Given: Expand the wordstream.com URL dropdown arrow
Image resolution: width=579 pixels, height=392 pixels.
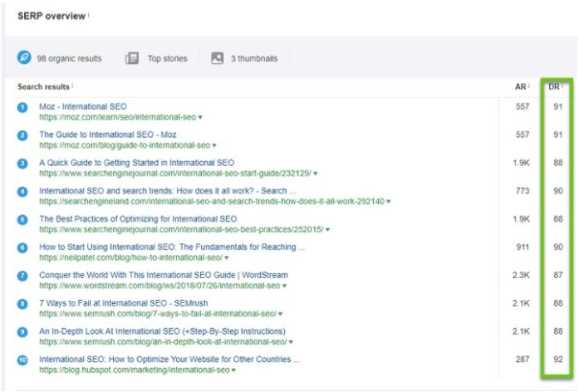Looking at the screenshot, I should pyautogui.click(x=284, y=287).
